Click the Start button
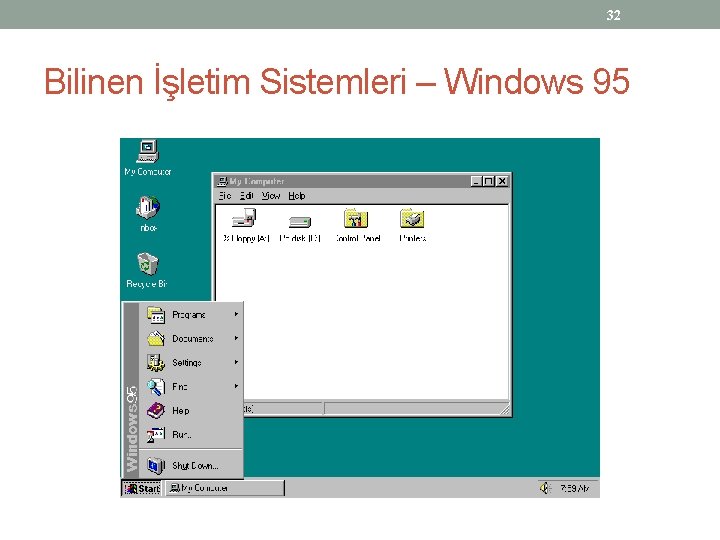720x540 pixels. coord(142,488)
